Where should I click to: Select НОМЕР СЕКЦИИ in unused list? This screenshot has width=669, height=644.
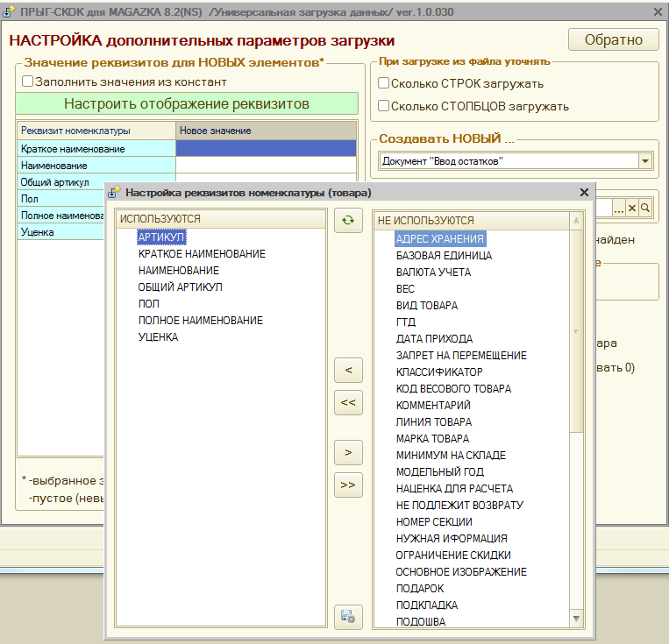tap(434, 521)
